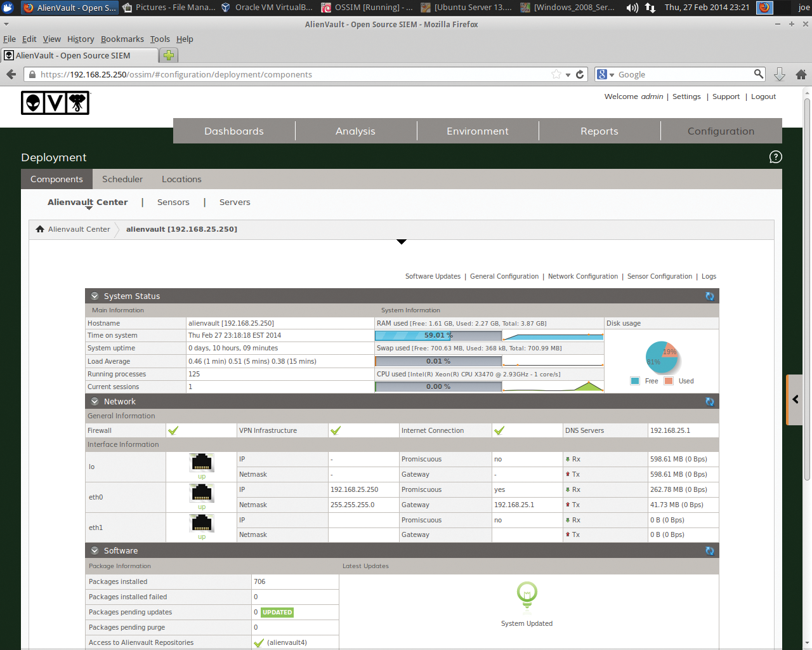812x650 pixels.
Task: Open the Firefox History menu
Action: tap(81, 39)
